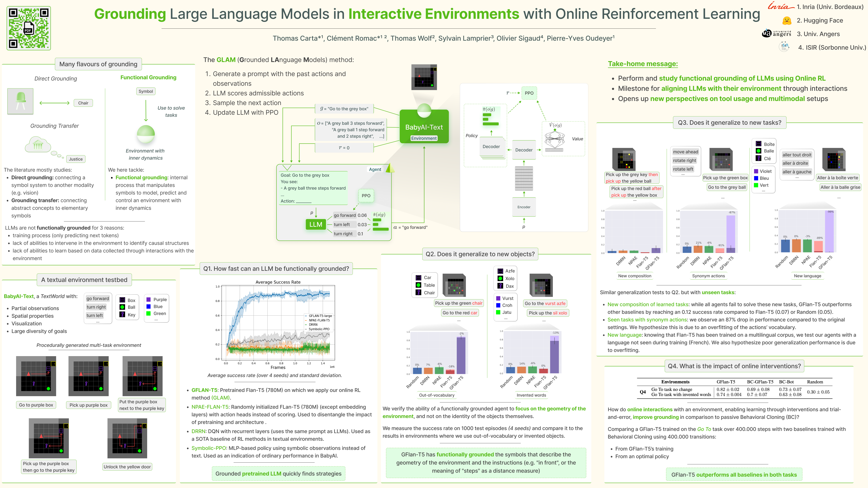The height and width of the screenshot is (488, 868).
Task: Click the 'Many flavours of grounding' title box
Action: point(98,64)
